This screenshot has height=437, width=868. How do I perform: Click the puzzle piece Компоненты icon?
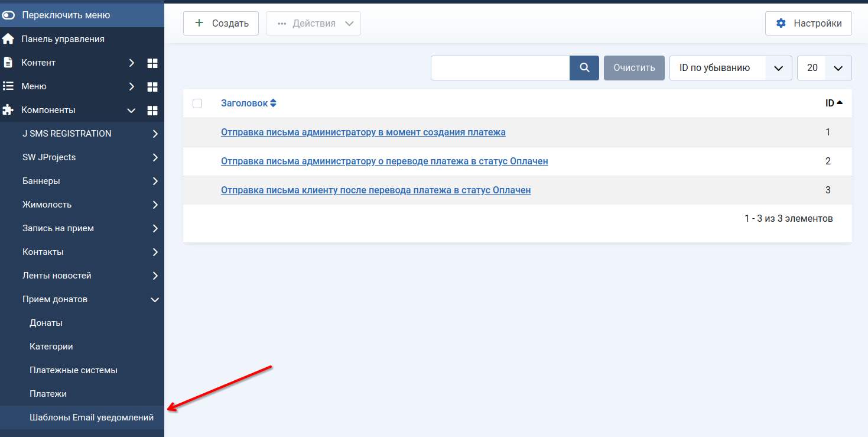coord(8,110)
